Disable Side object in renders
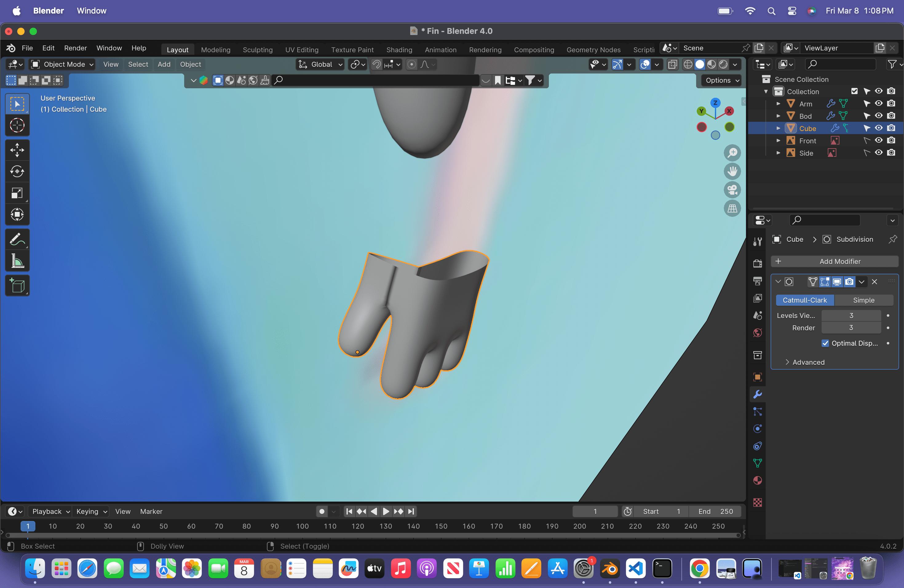Screen dimensions: 904x588 891,153
